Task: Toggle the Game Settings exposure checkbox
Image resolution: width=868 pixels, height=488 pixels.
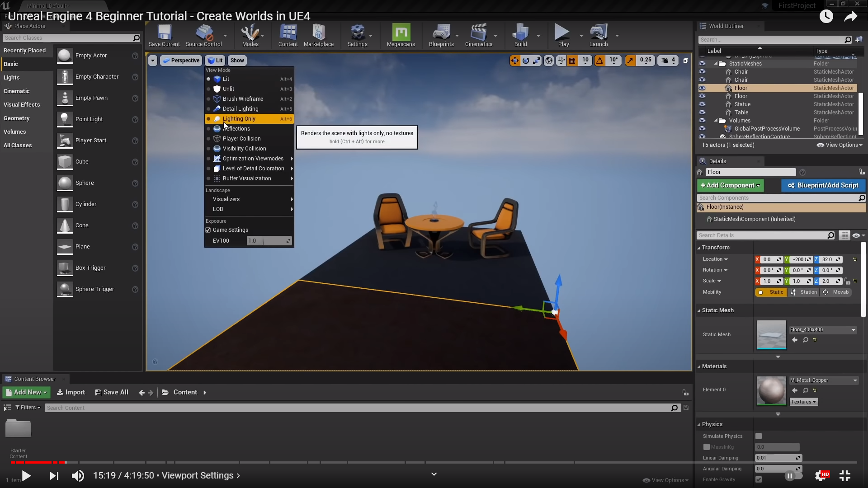Action: pyautogui.click(x=208, y=230)
